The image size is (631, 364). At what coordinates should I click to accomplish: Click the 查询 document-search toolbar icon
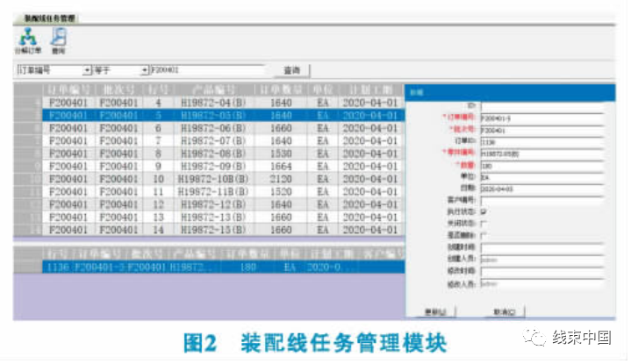click(x=58, y=40)
